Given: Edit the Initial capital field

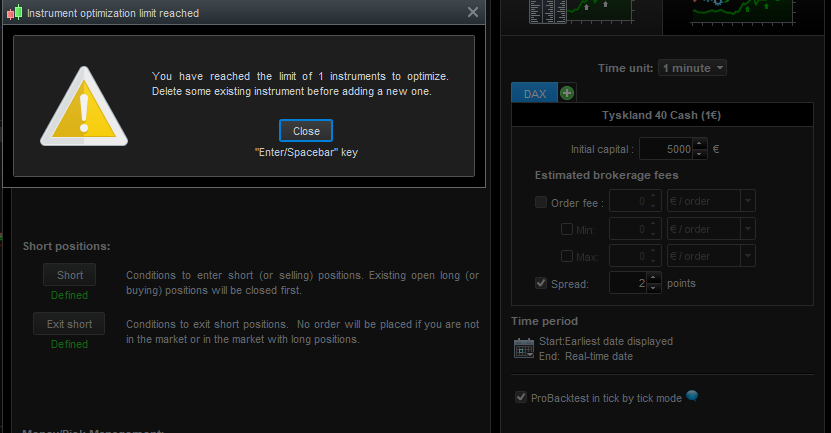Looking at the screenshot, I should point(667,149).
